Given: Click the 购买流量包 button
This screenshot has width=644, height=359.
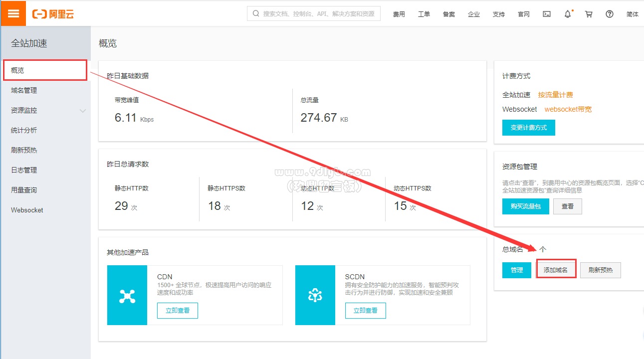Looking at the screenshot, I should click(x=525, y=206).
